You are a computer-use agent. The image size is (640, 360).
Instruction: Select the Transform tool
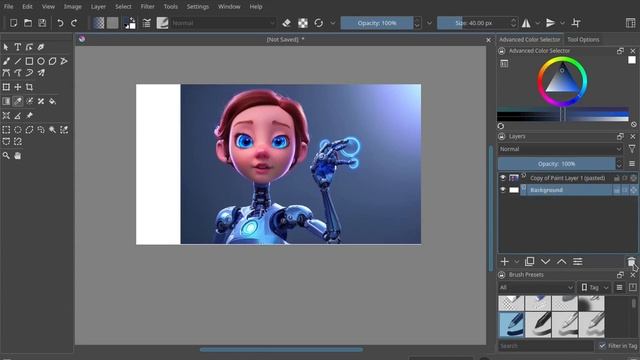point(6,87)
